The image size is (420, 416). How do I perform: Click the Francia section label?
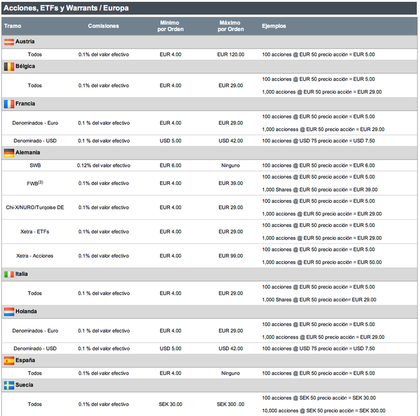tap(25, 103)
